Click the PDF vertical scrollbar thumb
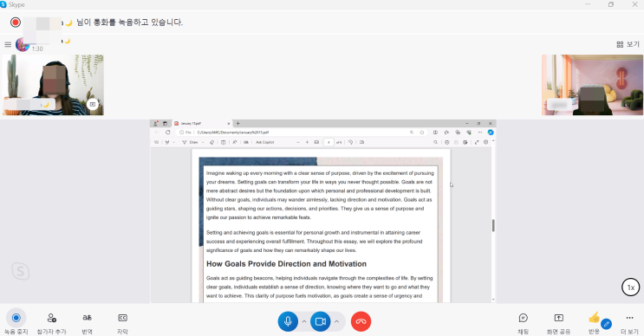This screenshot has height=336, width=644. point(493,225)
